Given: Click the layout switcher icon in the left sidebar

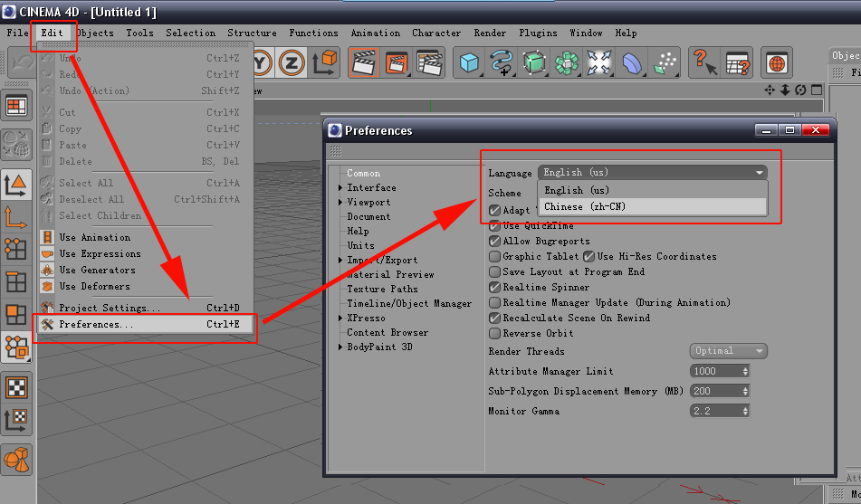Looking at the screenshot, I should (x=16, y=105).
